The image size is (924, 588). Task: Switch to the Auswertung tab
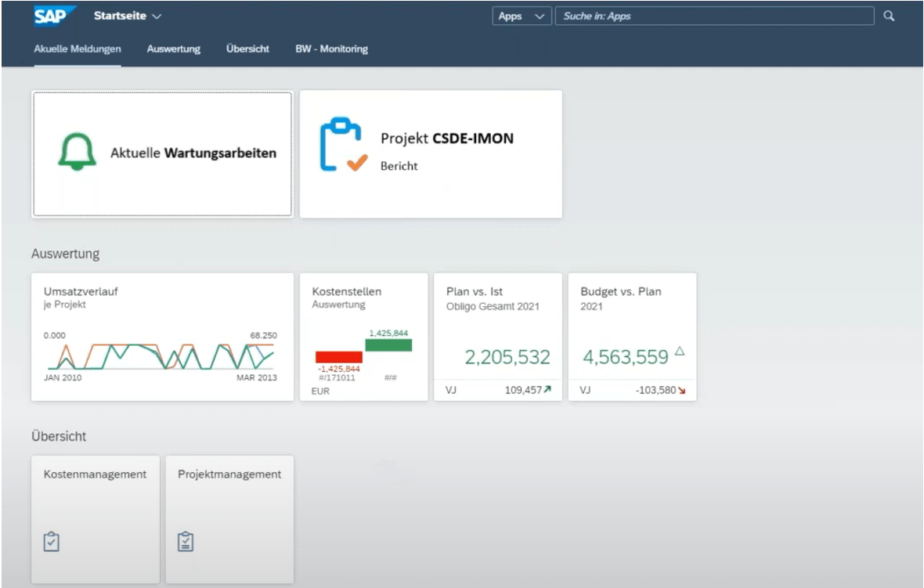[x=173, y=49]
